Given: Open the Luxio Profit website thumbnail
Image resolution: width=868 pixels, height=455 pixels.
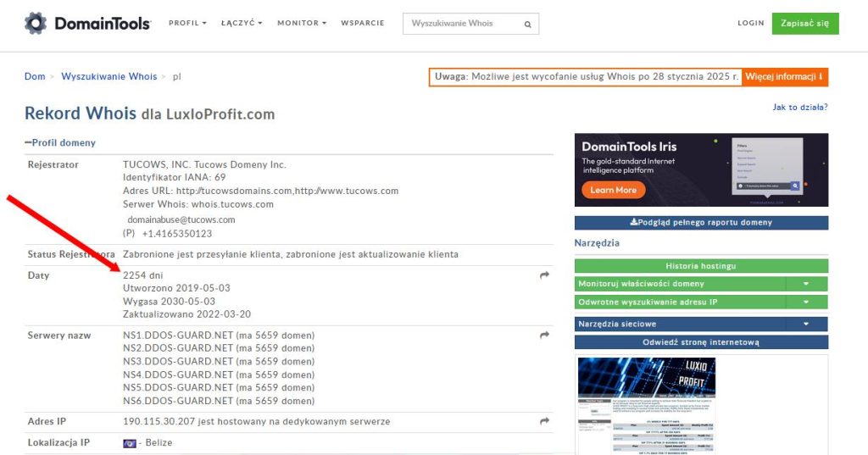Looking at the screenshot, I should tap(647, 405).
